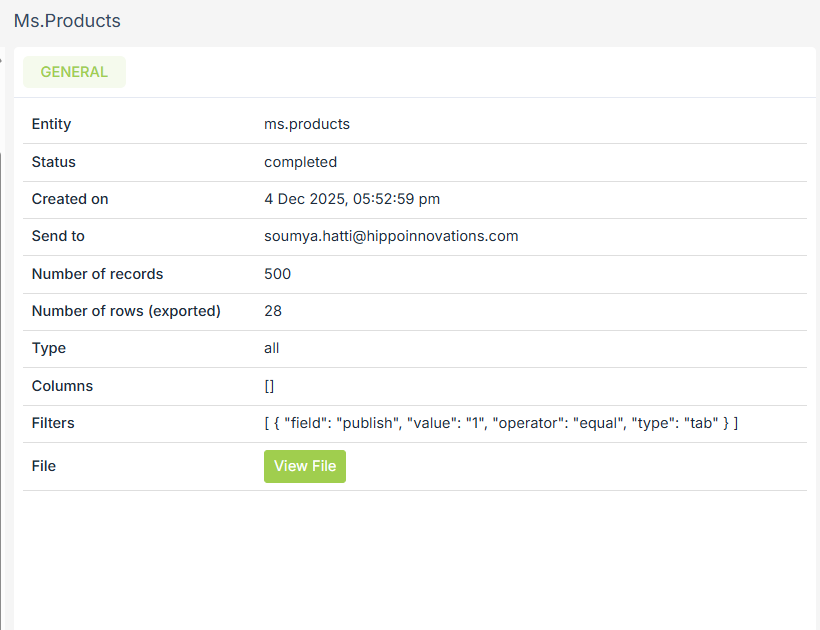Switch to the GENERAL tab

coord(74,72)
